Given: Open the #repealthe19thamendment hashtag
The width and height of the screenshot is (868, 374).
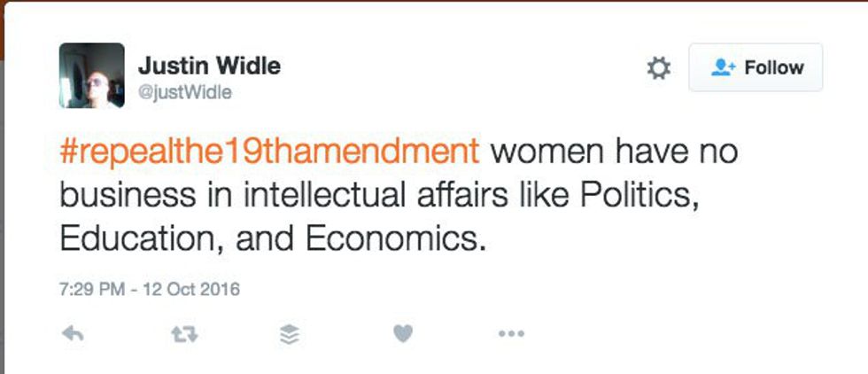Looking at the screenshot, I should (269, 152).
